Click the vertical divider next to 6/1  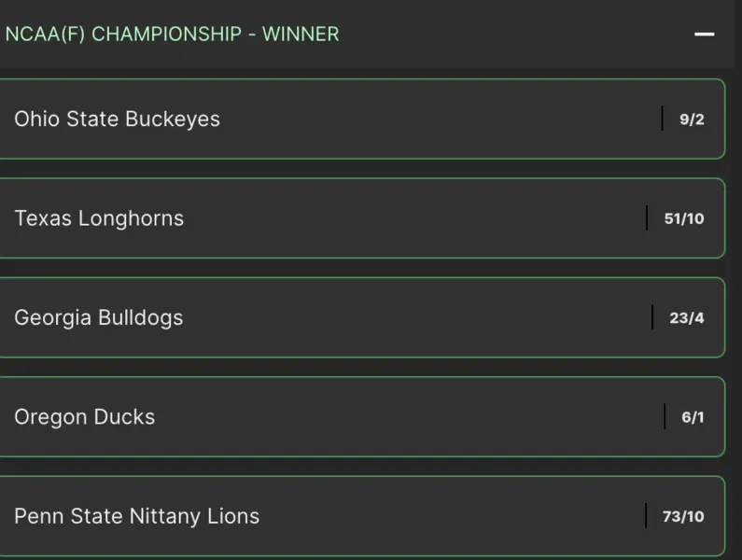(x=665, y=416)
